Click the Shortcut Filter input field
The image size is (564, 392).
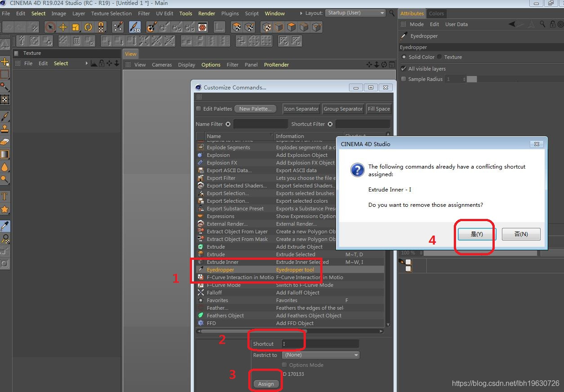tap(363, 124)
